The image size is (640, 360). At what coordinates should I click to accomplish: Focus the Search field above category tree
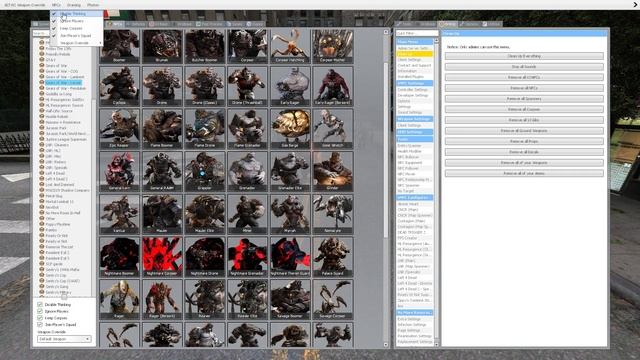[x=41, y=33]
